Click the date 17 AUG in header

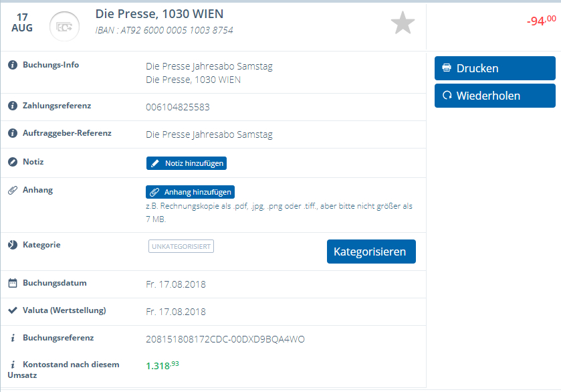click(22, 23)
